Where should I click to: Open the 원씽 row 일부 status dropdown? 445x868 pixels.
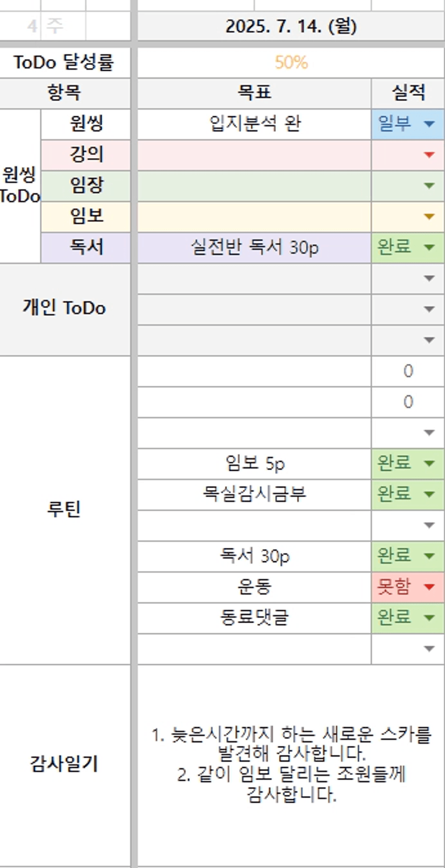tap(429, 124)
